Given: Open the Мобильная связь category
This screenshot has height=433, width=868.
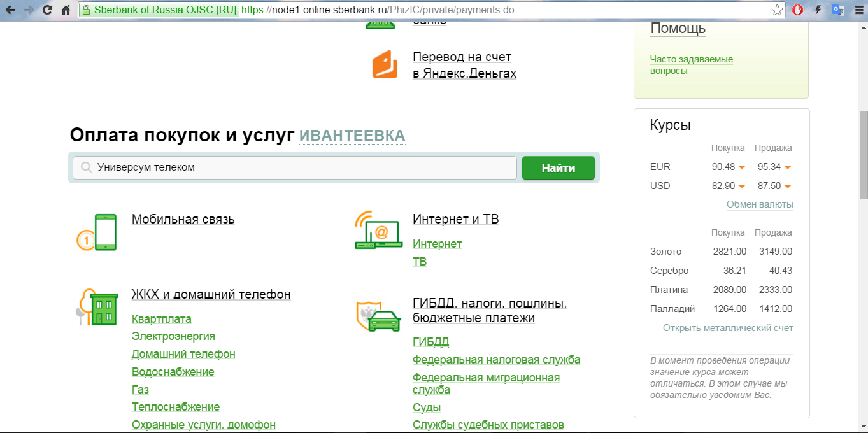Looking at the screenshot, I should click(183, 219).
